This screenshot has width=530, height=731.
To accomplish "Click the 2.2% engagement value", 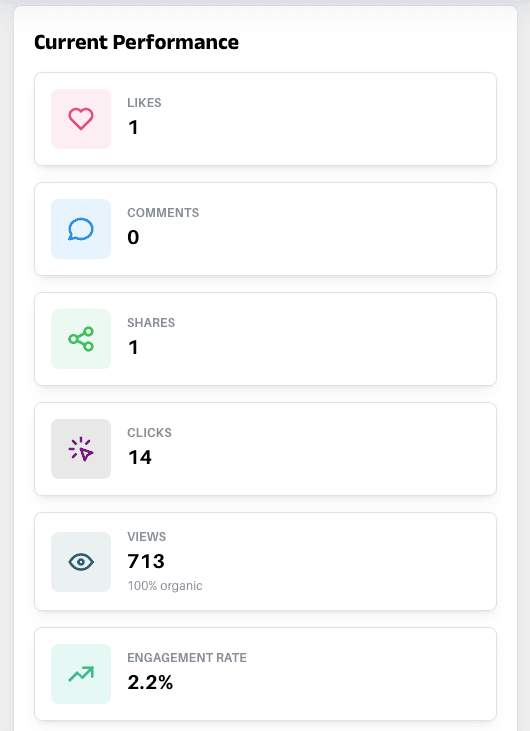I will coord(150,683).
